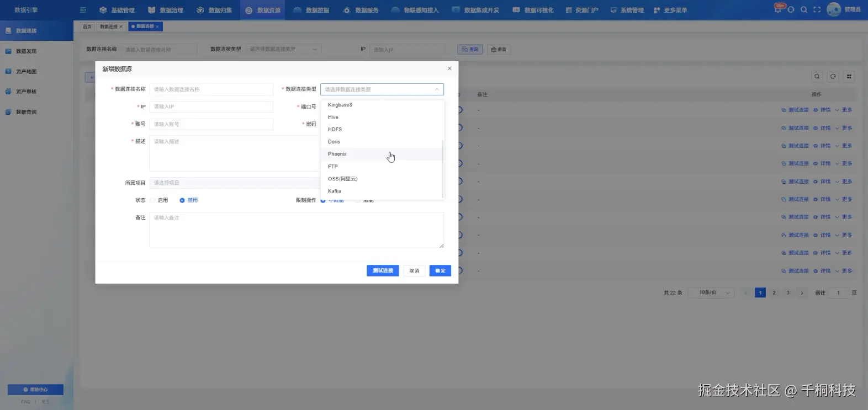
Task: Choose Hive from the type list
Action: point(382,117)
